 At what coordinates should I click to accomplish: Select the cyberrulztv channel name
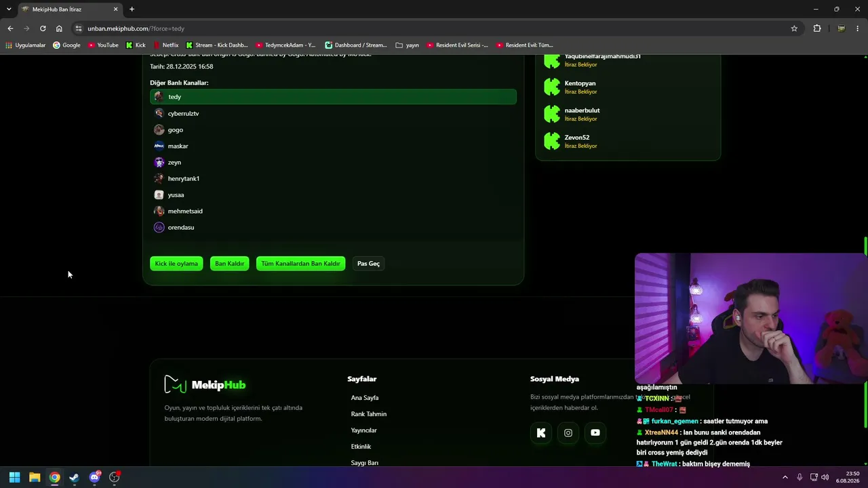[x=183, y=113]
